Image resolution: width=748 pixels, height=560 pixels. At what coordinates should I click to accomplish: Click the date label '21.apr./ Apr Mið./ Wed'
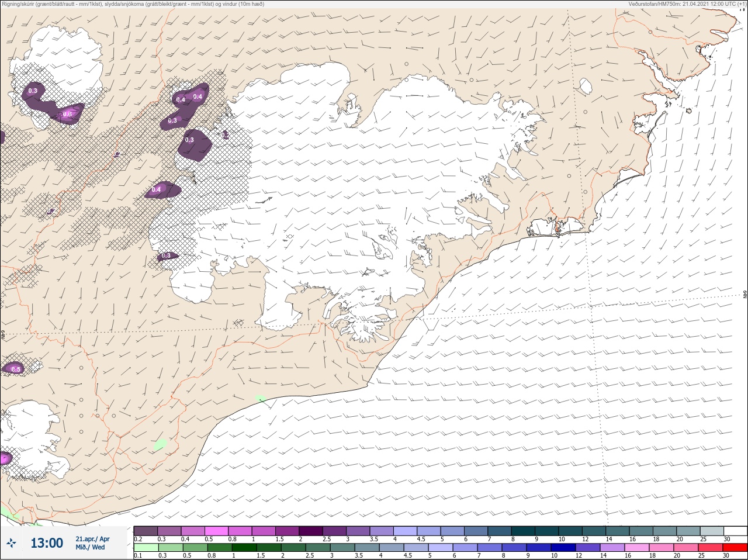(92, 543)
